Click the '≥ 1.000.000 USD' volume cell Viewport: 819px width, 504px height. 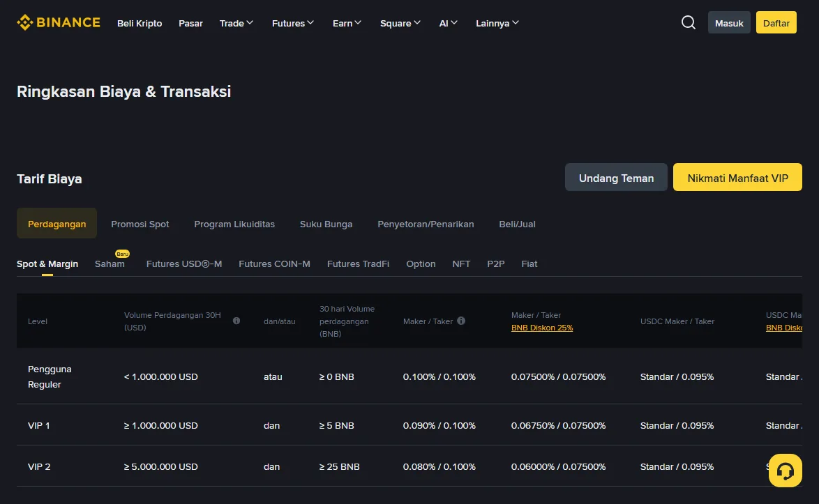click(161, 426)
